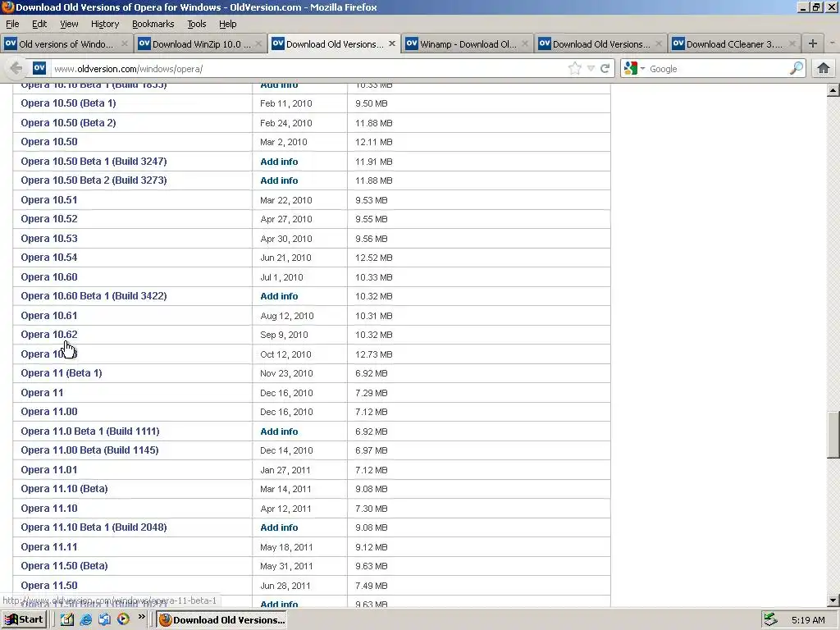Click the vertical scrollbar thumb
The height and width of the screenshot is (630, 840).
[833, 435]
